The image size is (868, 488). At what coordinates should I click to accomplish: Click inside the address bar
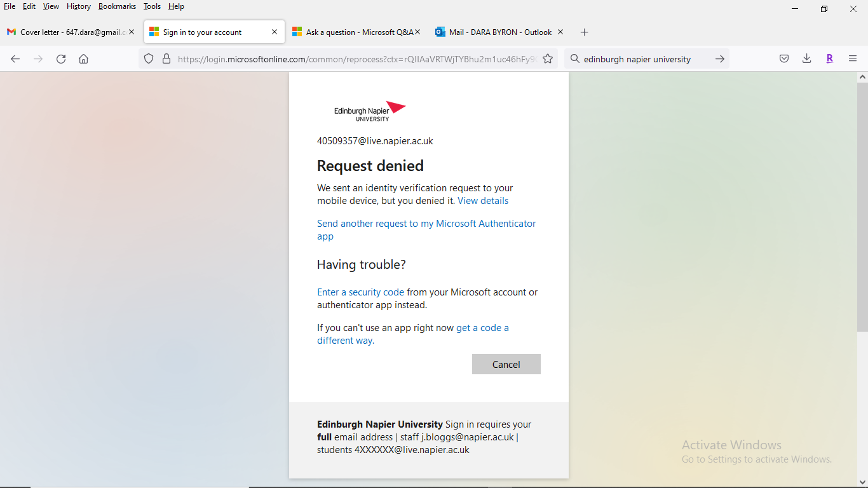[349, 58]
